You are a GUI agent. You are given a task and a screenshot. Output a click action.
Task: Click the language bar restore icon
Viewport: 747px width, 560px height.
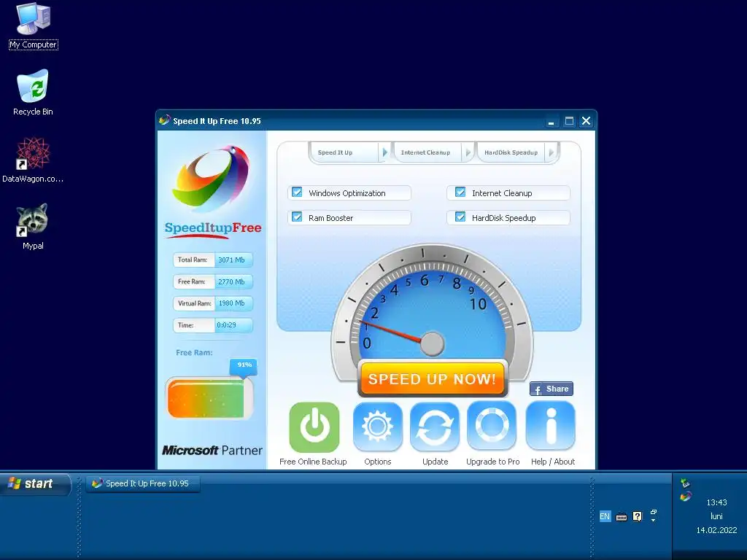click(654, 512)
